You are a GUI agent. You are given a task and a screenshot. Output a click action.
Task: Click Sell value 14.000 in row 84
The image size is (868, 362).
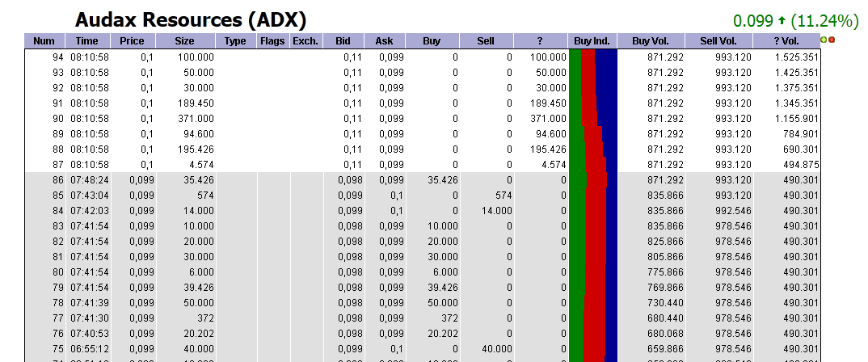point(496,211)
